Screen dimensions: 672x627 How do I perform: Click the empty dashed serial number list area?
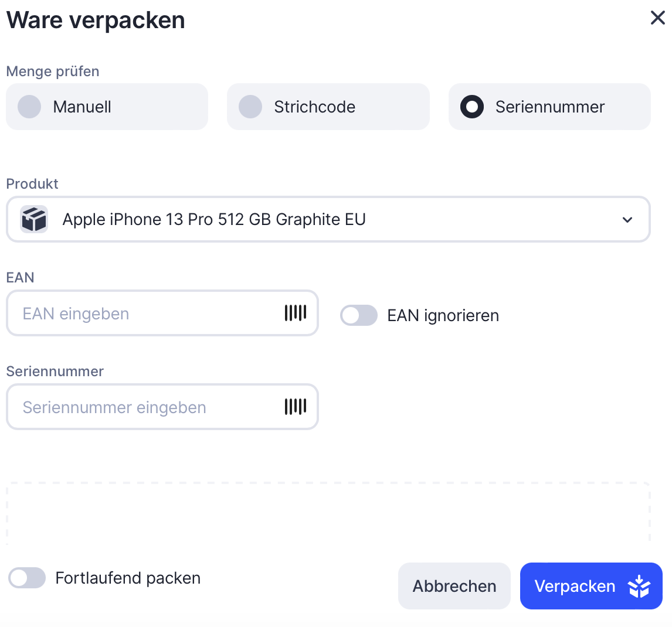click(x=328, y=514)
